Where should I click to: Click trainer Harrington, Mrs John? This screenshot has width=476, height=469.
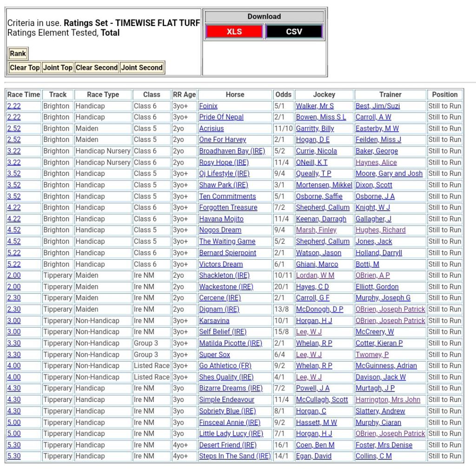[x=388, y=400]
